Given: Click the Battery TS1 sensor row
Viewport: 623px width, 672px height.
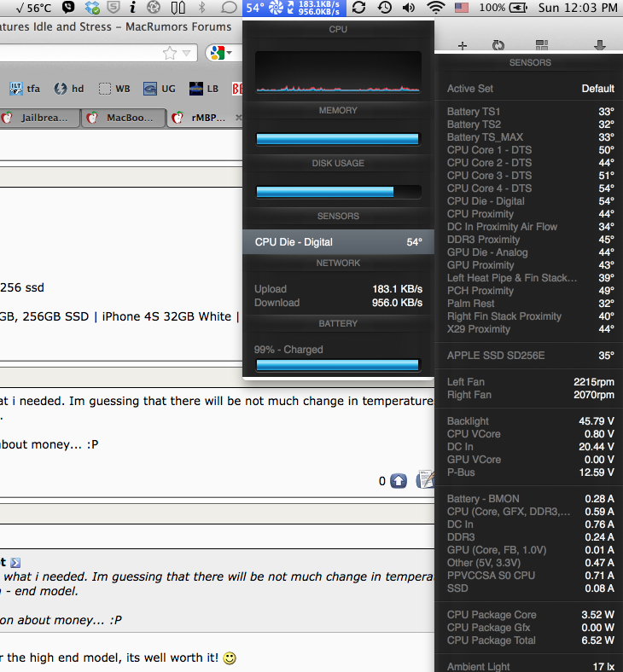Looking at the screenshot, I should coord(530,112).
